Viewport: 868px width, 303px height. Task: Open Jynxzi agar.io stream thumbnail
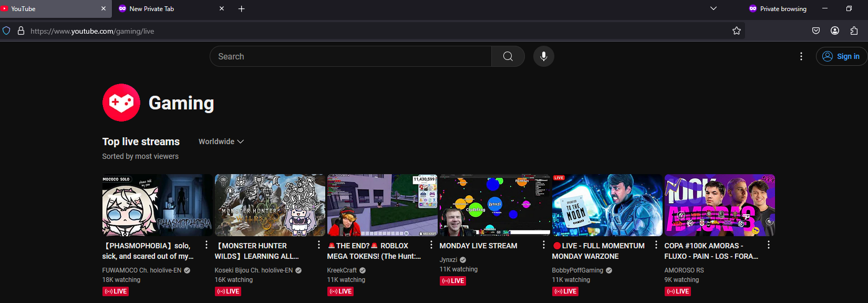tap(495, 205)
